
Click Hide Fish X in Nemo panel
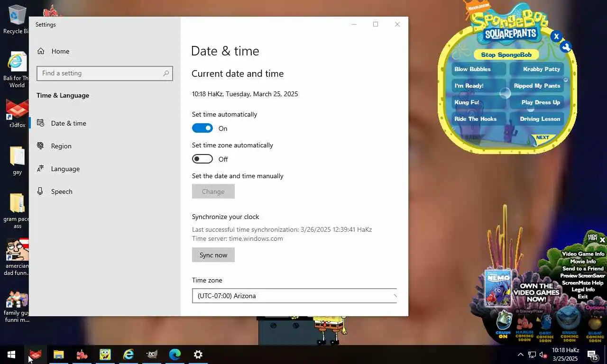point(602,240)
